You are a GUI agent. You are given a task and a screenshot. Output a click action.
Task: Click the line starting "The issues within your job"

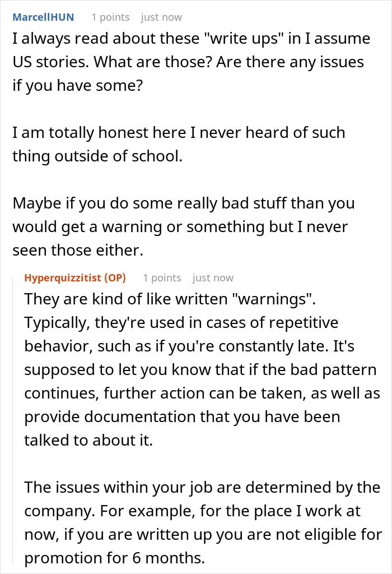pos(202,488)
